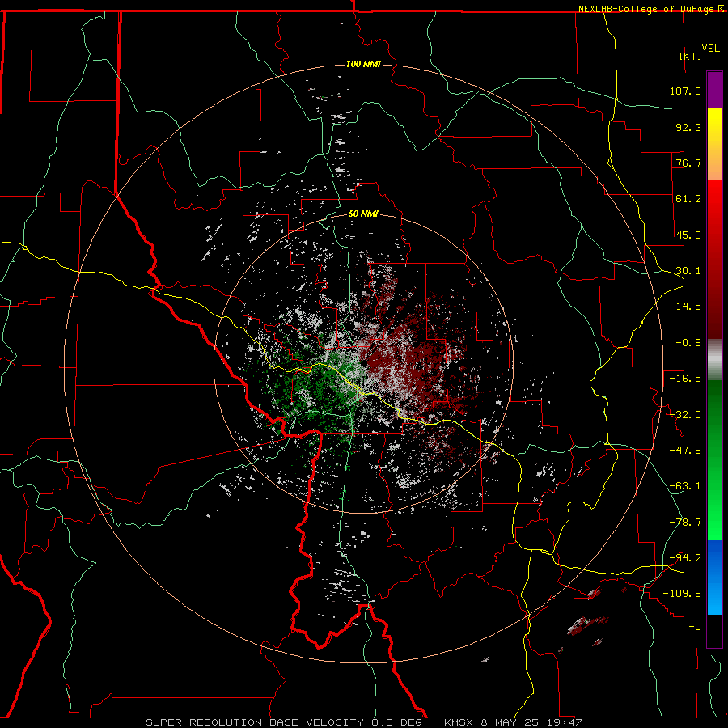Image resolution: width=728 pixels, height=728 pixels.
Task: Select the -78.7 legend value
Action: pos(685,523)
